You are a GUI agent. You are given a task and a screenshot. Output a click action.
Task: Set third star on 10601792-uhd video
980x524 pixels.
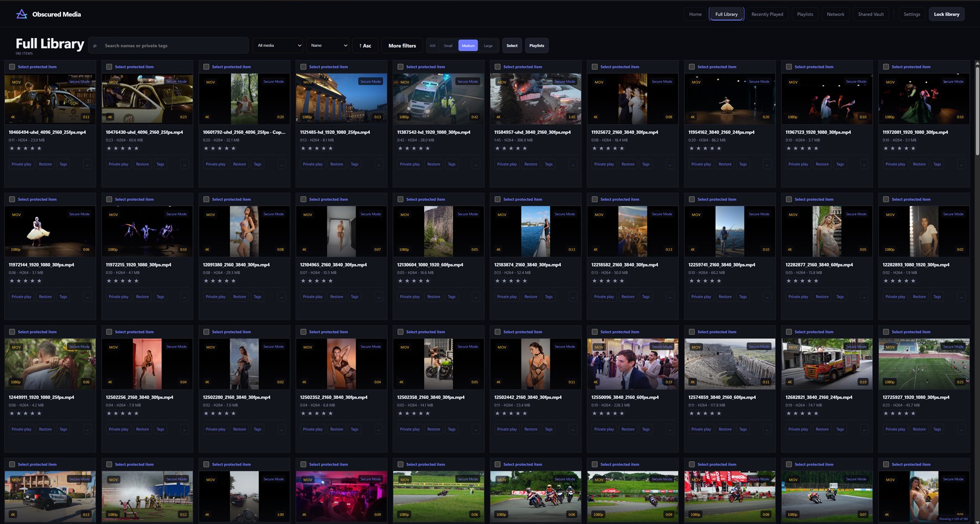tap(220, 148)
